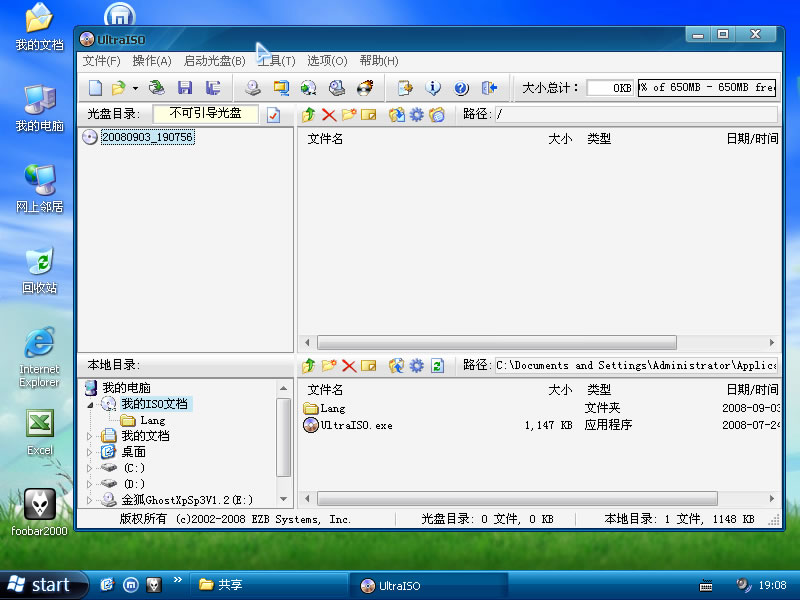This screenshot has height=600, width=800.
Task: Click the local file list horizontal scrollbar
Action: coord(517,498)
